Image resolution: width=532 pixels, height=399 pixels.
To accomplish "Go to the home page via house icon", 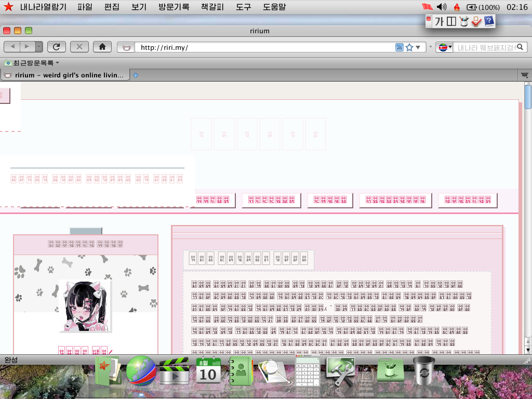I will tap(102, 47).
